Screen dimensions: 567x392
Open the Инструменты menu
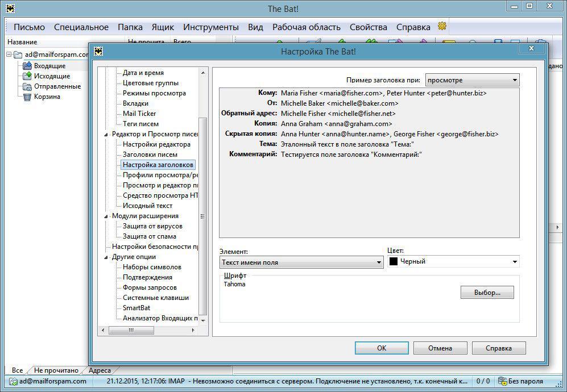211,27
